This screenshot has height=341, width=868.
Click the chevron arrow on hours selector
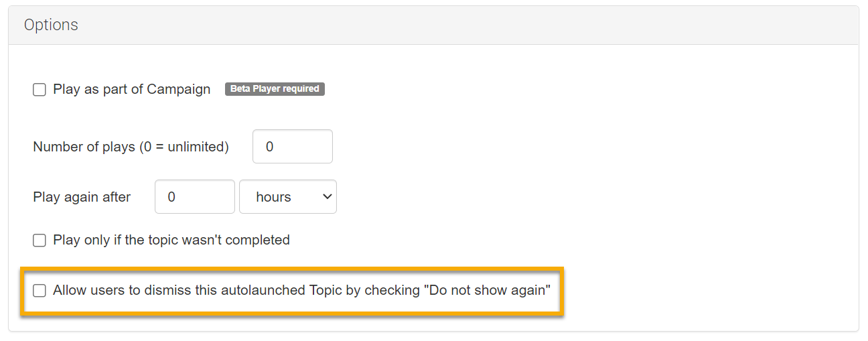328,197
